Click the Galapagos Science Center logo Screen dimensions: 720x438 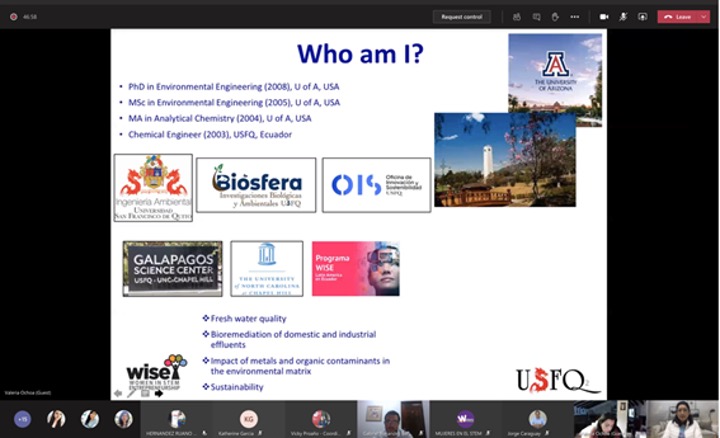pos(172,268)
